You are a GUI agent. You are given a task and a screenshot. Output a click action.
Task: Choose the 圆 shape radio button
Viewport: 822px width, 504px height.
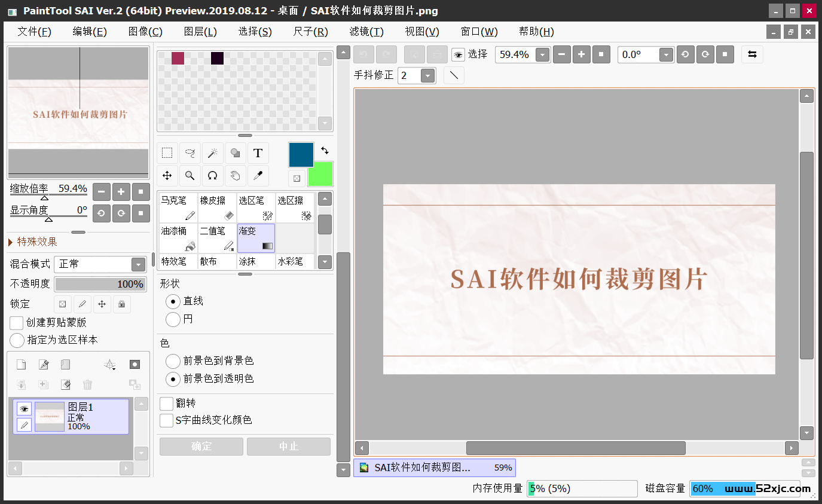click(x=173, y=319)
